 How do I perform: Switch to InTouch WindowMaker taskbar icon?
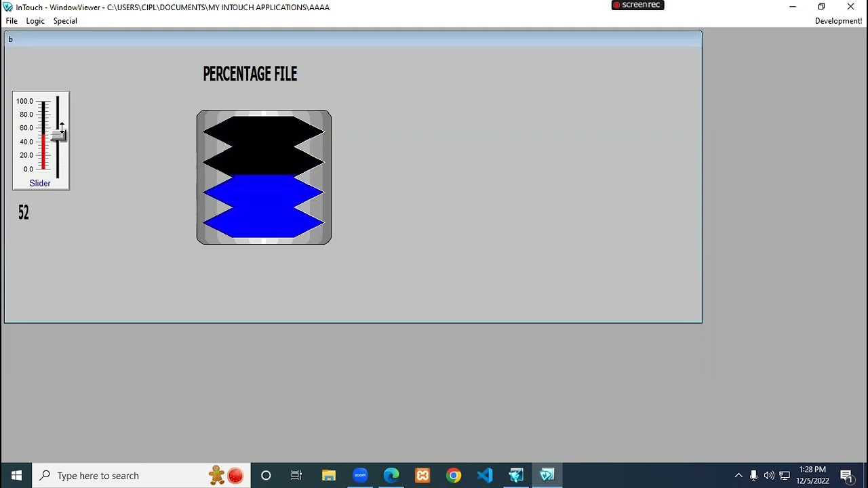click(x=516, y=475)
